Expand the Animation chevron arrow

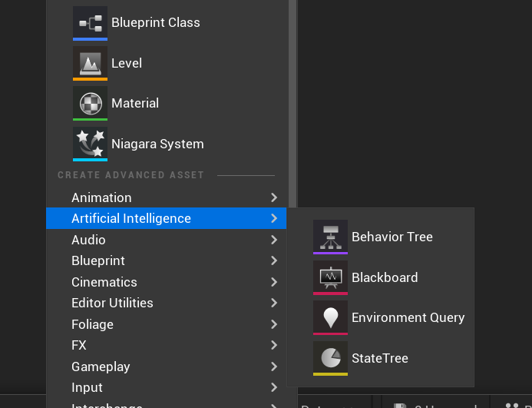pos(274,197)
